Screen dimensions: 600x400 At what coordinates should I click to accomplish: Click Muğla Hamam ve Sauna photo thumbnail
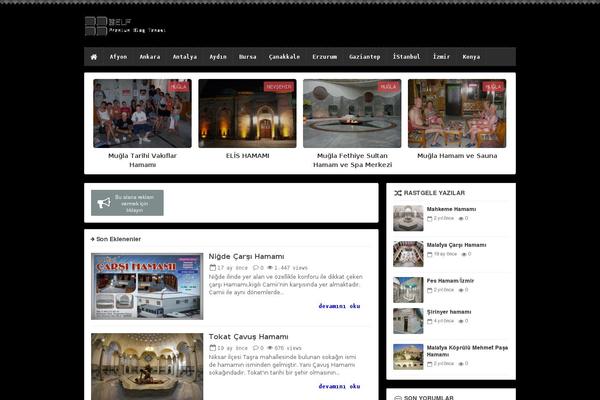coord(457,113)
